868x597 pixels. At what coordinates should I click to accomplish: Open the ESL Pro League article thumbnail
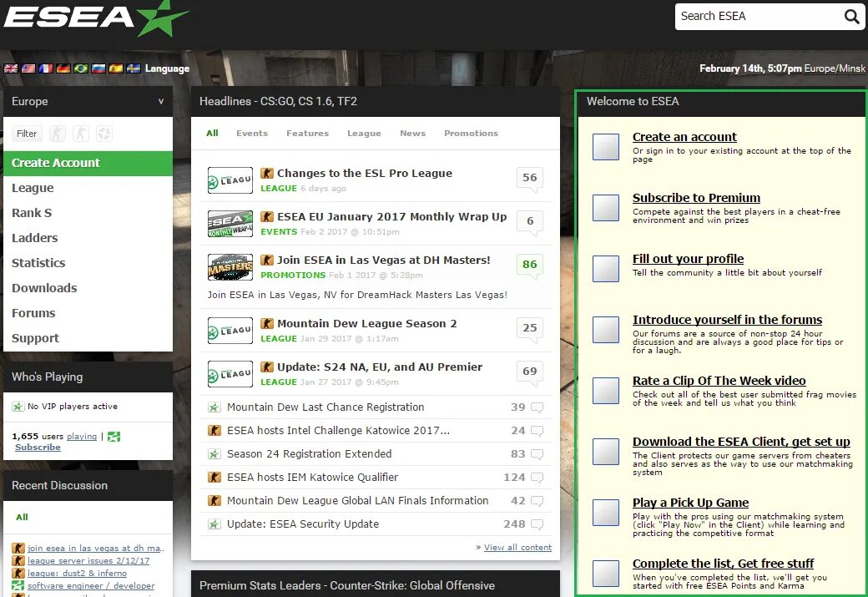click(230, 180)
